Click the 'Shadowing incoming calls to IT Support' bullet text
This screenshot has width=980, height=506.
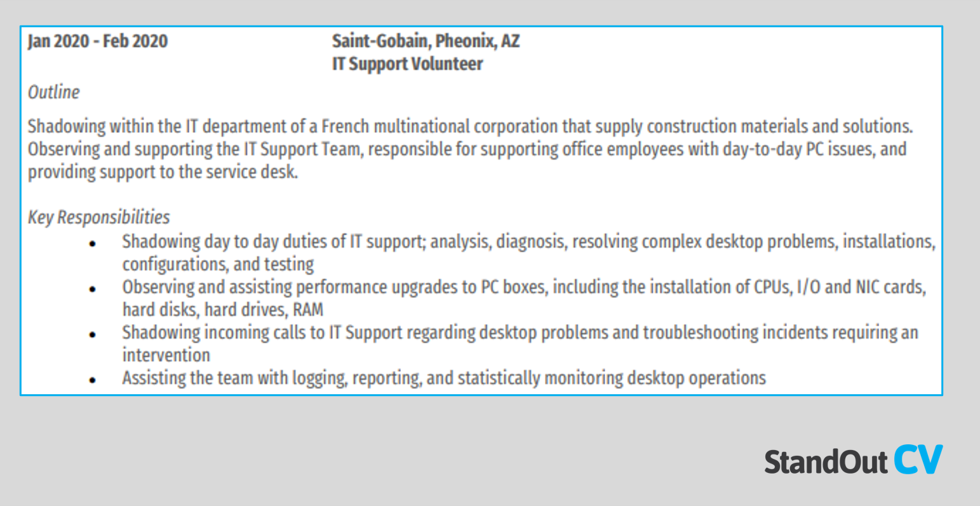click(520, 332)
